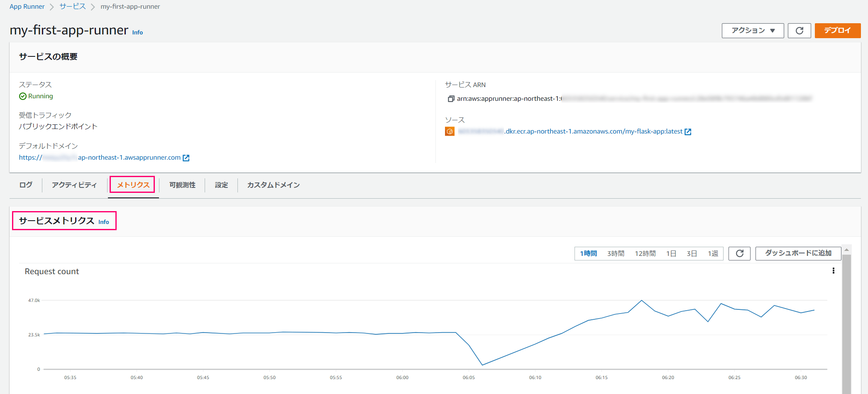Refresh the metrics charts
Viewport: 868px width, 394px height.
[x=739, y=253]
